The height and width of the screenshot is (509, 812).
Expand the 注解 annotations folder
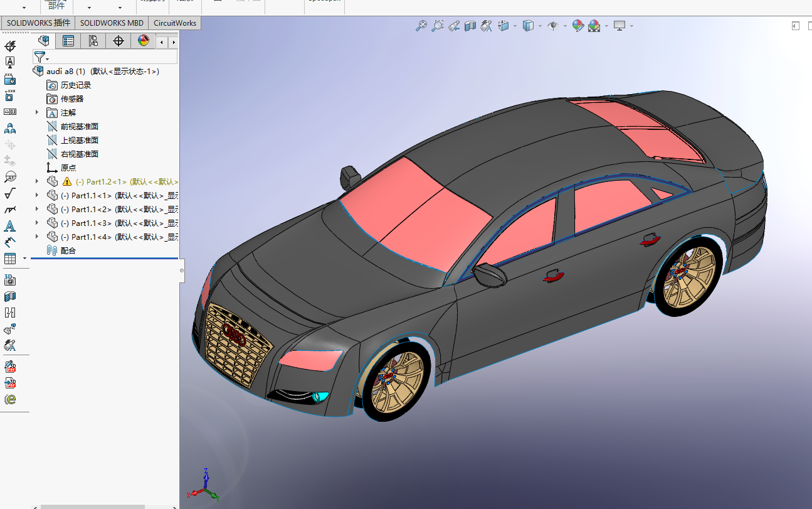pos(37,112)
